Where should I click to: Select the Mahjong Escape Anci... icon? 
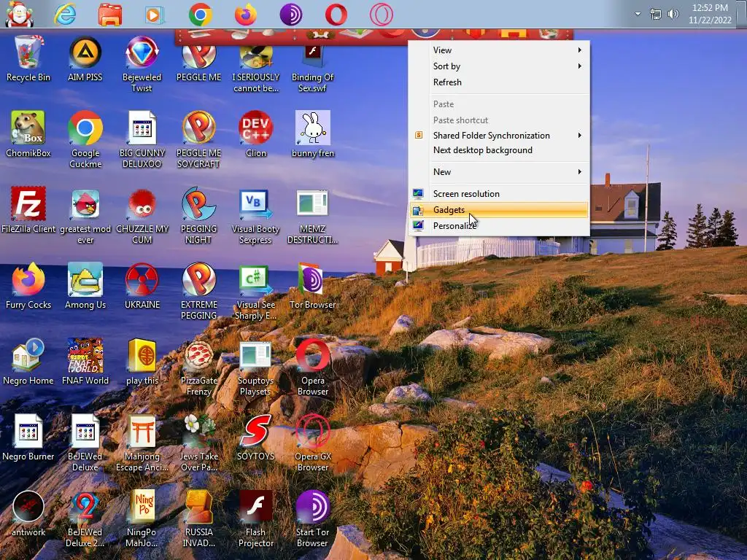[142, 444]
